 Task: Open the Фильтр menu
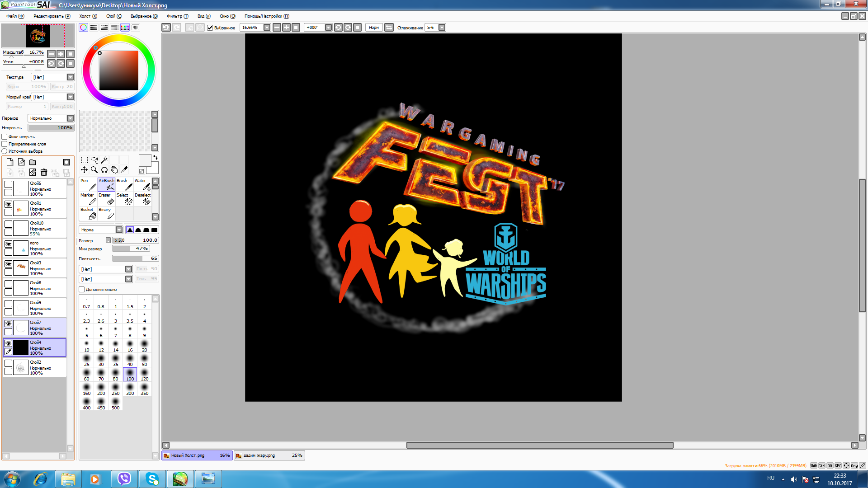[177, 16]
